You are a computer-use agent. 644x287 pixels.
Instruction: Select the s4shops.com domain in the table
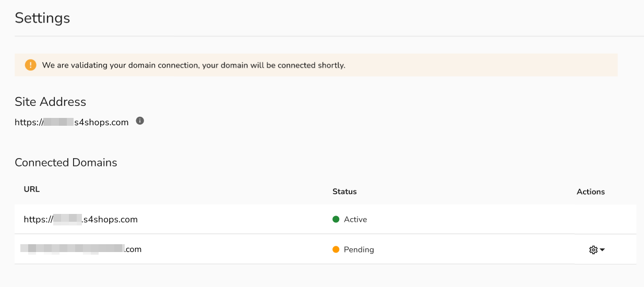(x=81, y=220)
